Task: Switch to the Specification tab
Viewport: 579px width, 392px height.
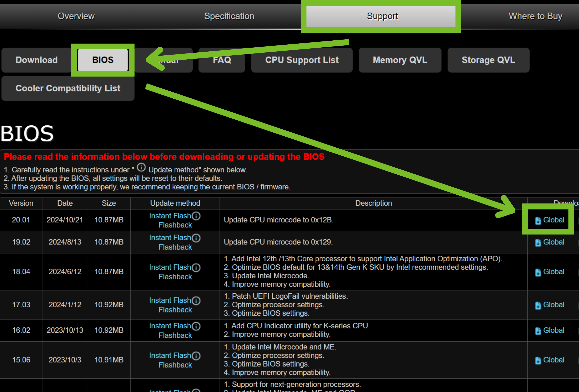Action: (229, 16)
